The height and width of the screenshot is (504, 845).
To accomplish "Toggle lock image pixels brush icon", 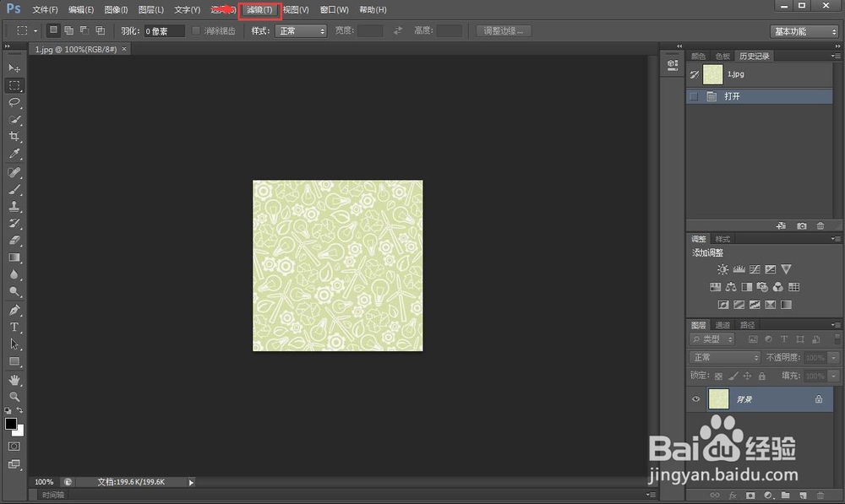I will click(733, 376).
